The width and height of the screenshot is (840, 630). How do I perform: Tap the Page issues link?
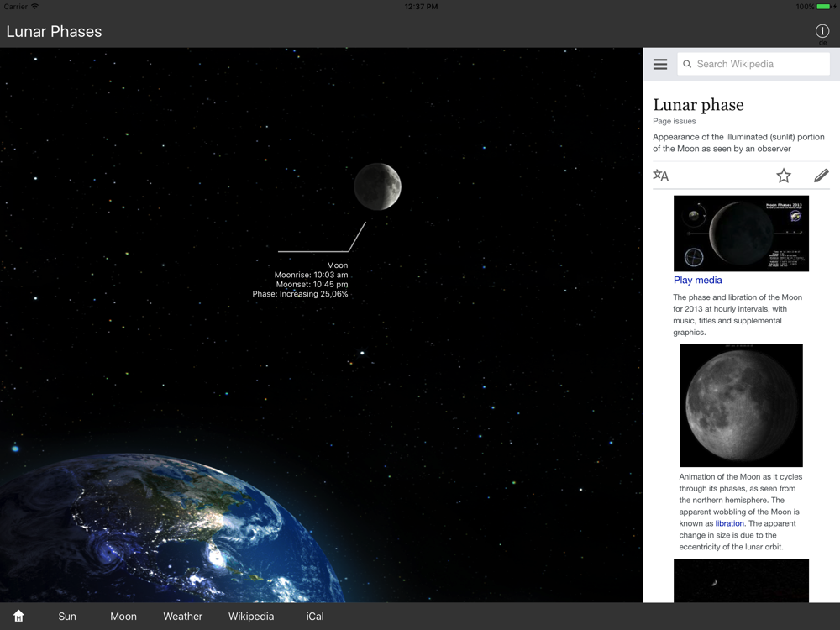coord(674,121)
